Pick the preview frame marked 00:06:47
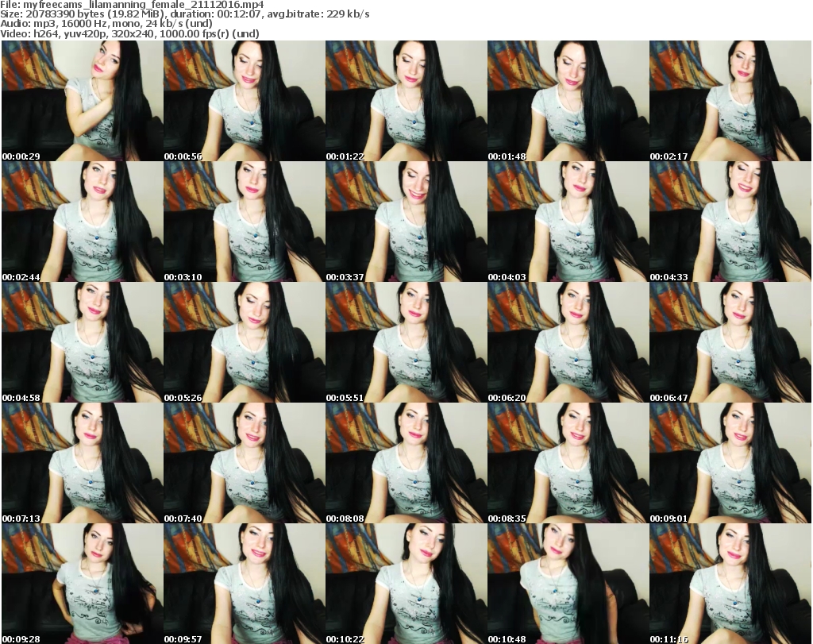813x644 pixels. click(730, 342)
